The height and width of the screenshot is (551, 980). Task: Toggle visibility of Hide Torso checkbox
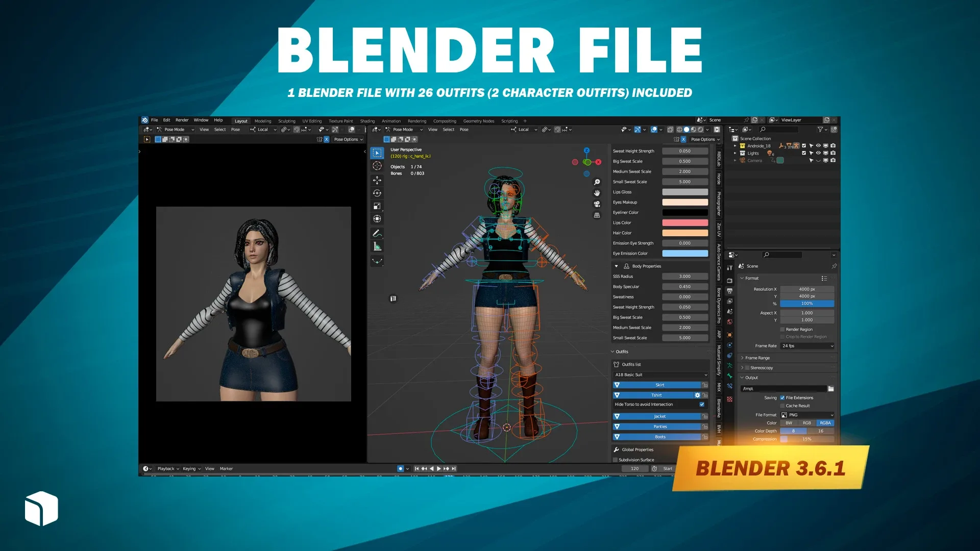(x=705, y=405)
